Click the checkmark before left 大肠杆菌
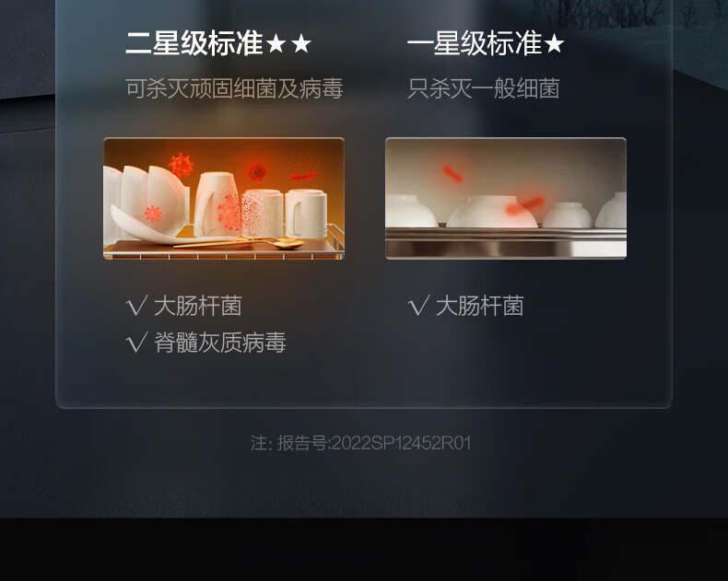Image resolution: width=728 pixels, height=581 pixels. click(x=137, y=306)
